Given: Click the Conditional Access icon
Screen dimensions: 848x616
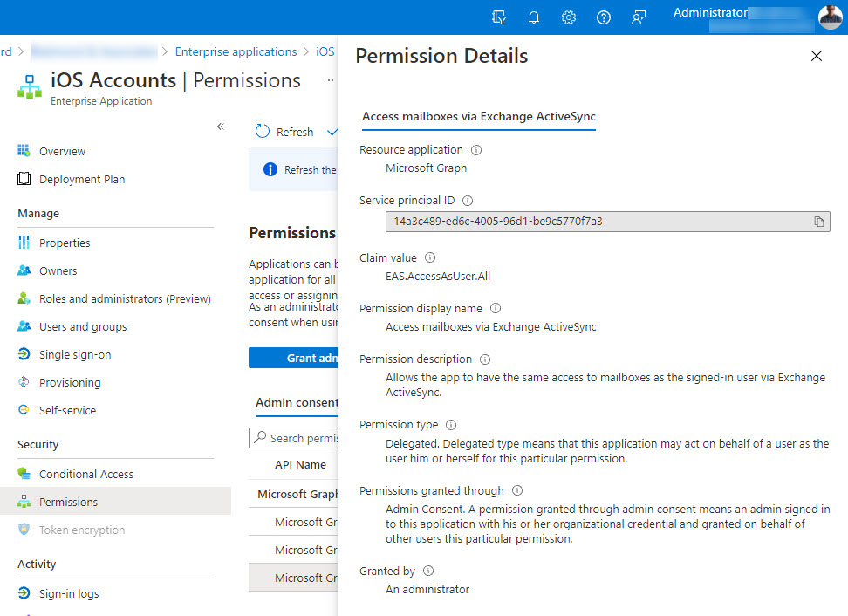Looking at the screenshot, I should pyautogui.click(x=24, y=473).
